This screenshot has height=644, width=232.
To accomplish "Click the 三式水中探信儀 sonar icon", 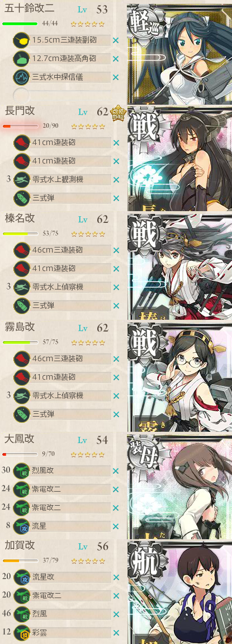I will [21, 77].
